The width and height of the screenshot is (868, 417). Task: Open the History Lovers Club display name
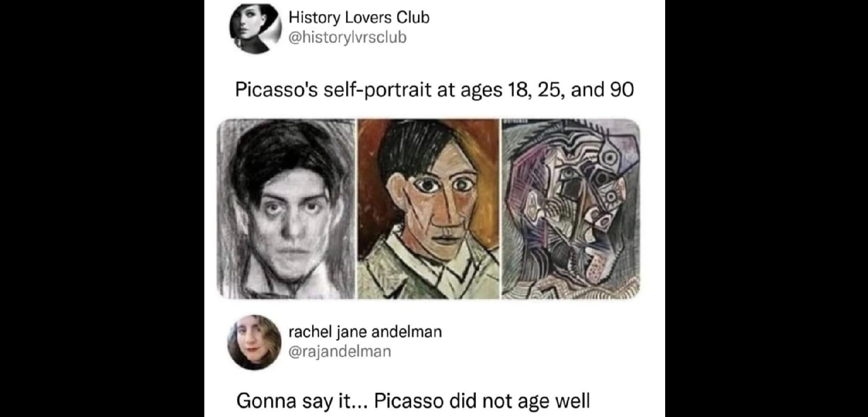359,18
